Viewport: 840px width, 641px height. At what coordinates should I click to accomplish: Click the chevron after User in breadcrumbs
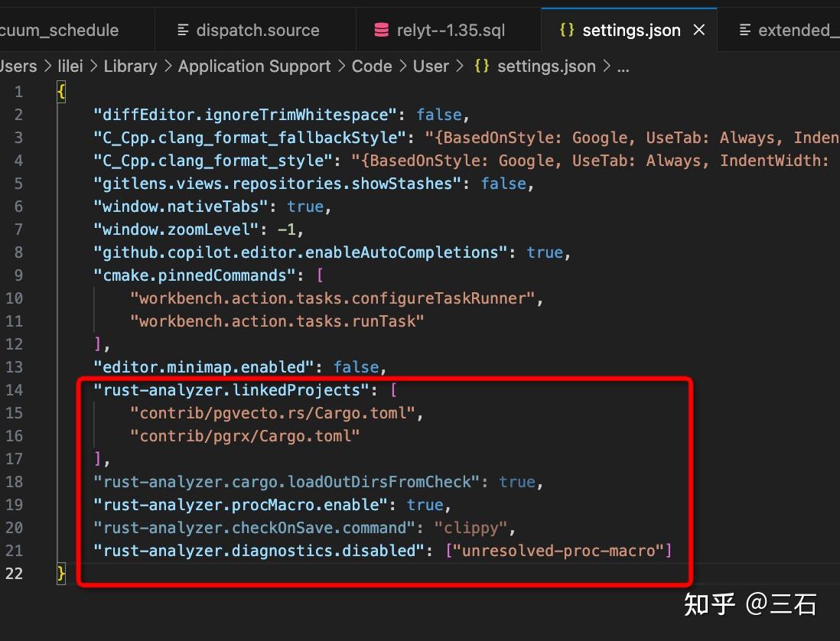tap(460, 67)
